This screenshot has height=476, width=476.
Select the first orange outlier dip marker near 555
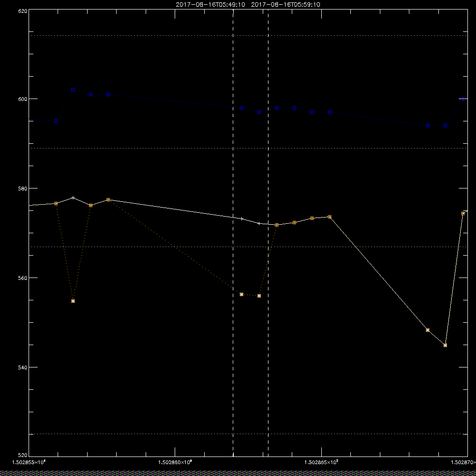coord(73,301)
